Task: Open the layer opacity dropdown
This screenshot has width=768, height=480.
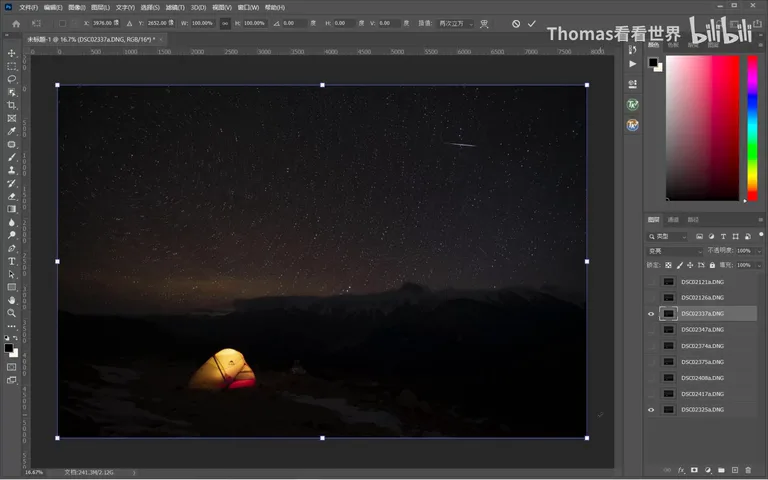Action: 759,251
